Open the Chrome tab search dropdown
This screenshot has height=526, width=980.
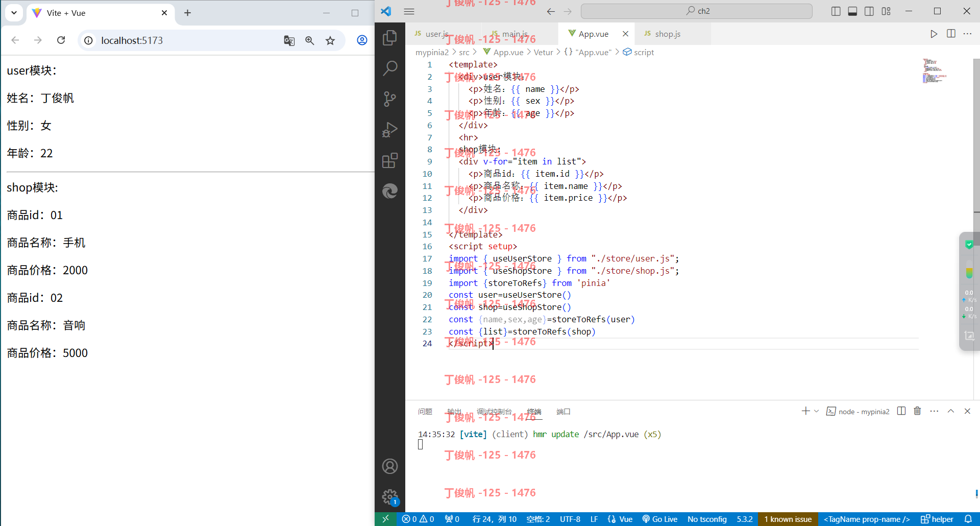(x=14, y=13)
